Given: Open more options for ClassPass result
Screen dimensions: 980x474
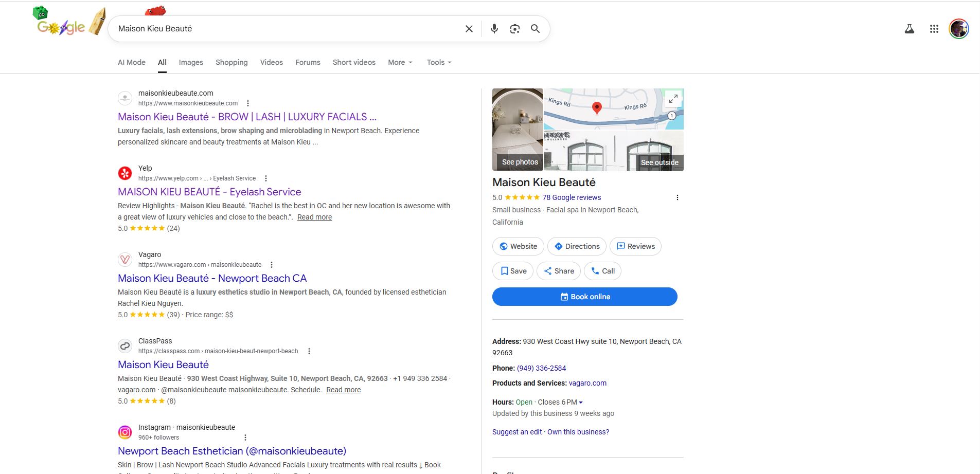Looking at the screenshot, I should pos(309,351).
